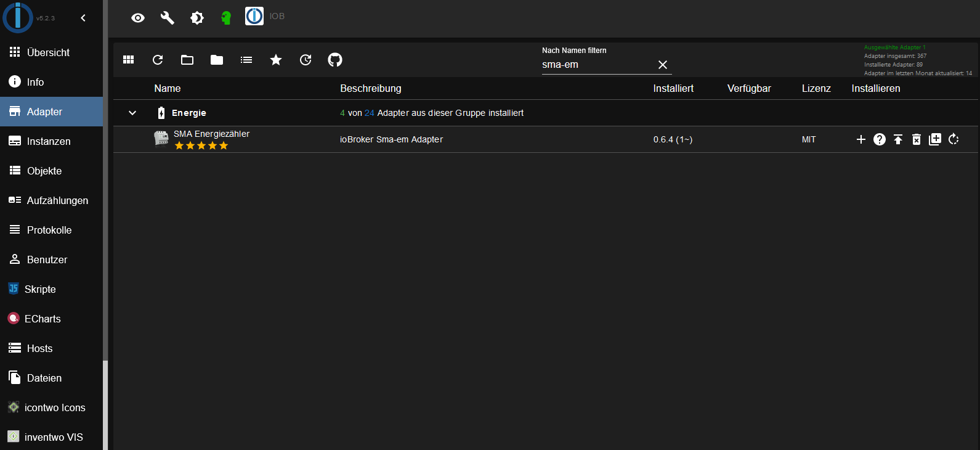Viewport: 980px width, 450px height.
Task: Toggle the list mode icon in adapter toolbar
Action: click(246, 60)
